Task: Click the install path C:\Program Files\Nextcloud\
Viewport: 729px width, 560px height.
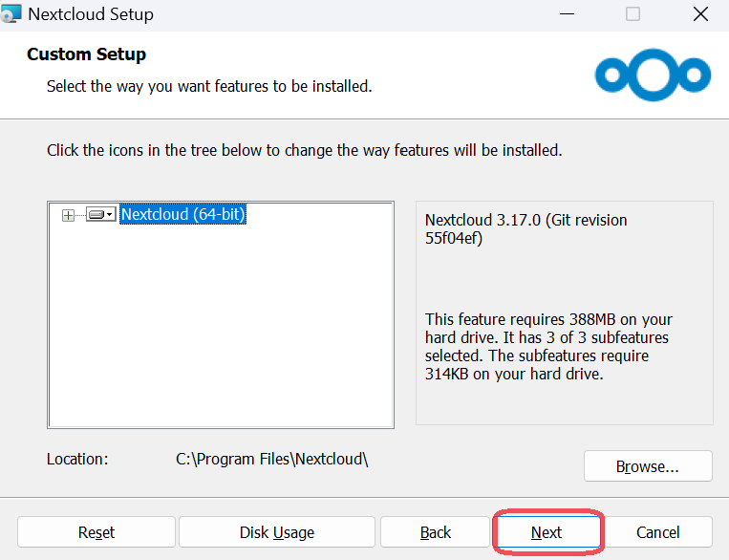Action: (272, 459)
